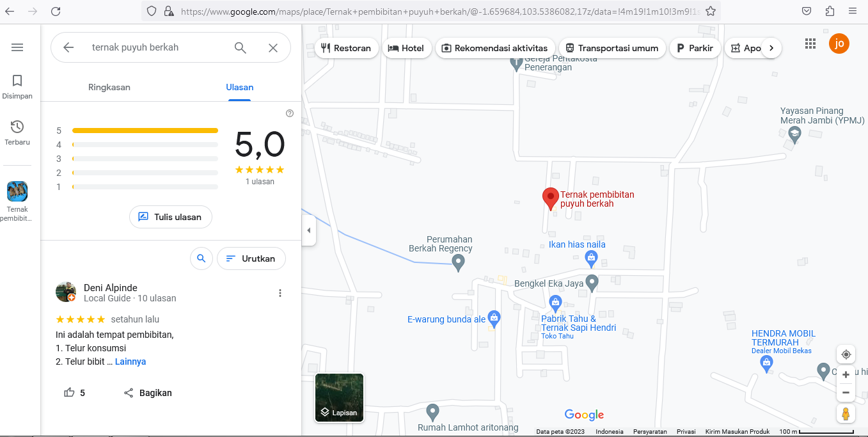Click Bagikan share button
Image resolution: width=868 pixels, height=437 pixels.
pos(148,393)
